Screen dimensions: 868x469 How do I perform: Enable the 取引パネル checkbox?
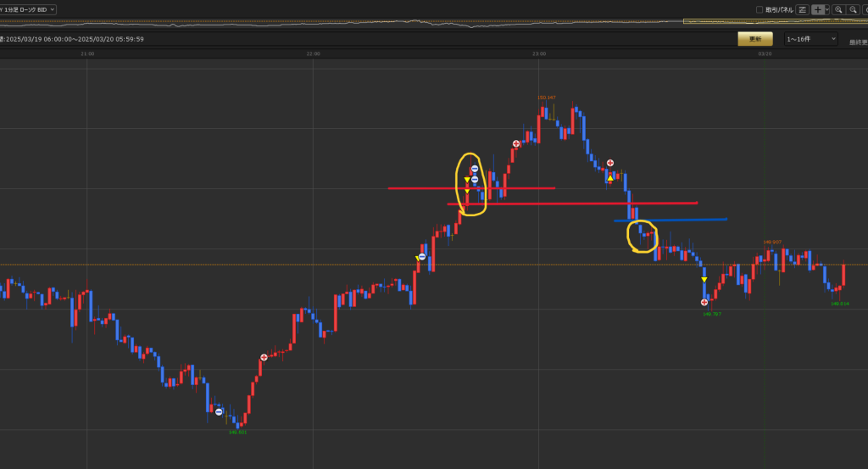coord(759,9)
